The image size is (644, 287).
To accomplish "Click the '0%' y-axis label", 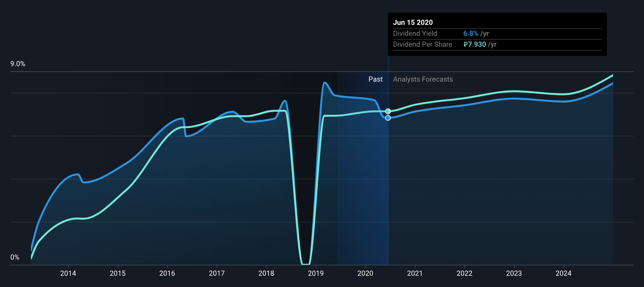I will click(x=15, y=257).
